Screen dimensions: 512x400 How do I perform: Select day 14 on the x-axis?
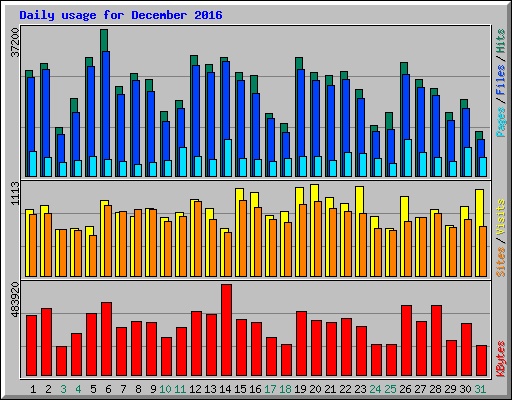[225, 389]
